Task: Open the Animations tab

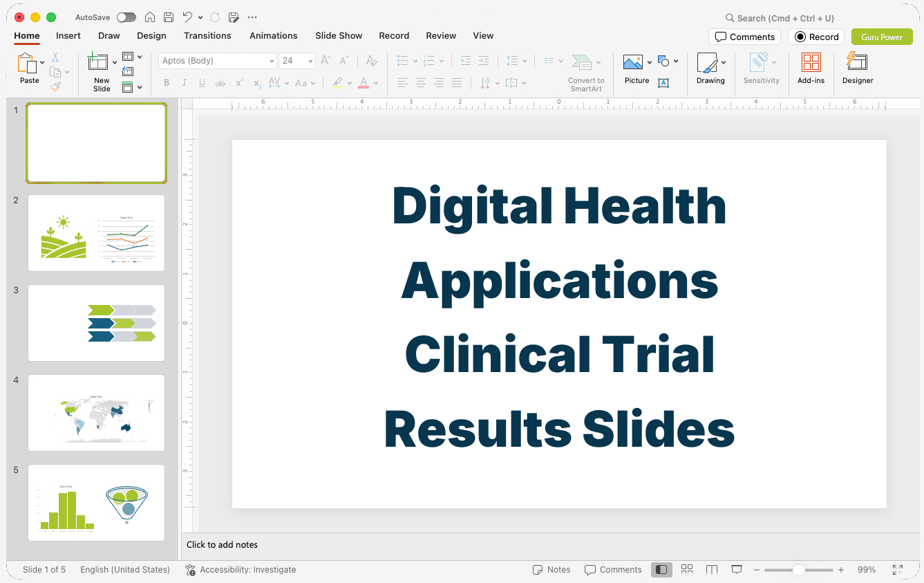Action: click(274, 35)
